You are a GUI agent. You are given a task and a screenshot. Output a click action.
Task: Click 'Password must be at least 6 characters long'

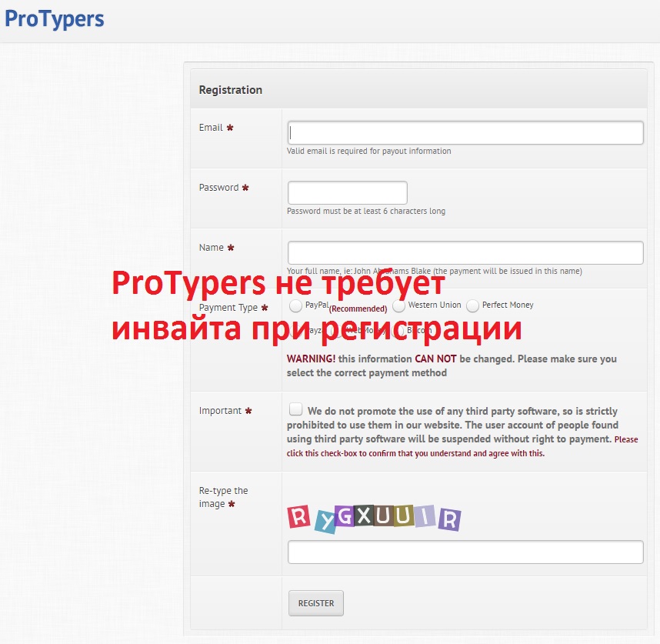click(366, 211)
